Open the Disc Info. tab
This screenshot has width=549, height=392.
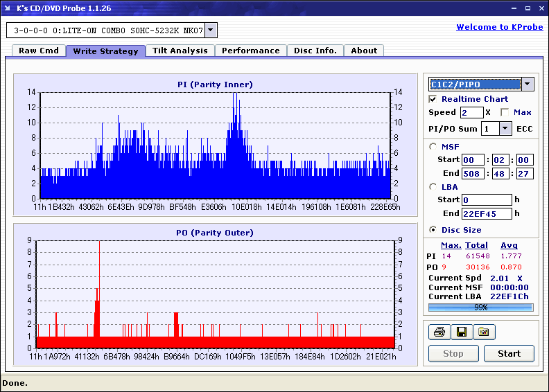(x=315, y=51)
